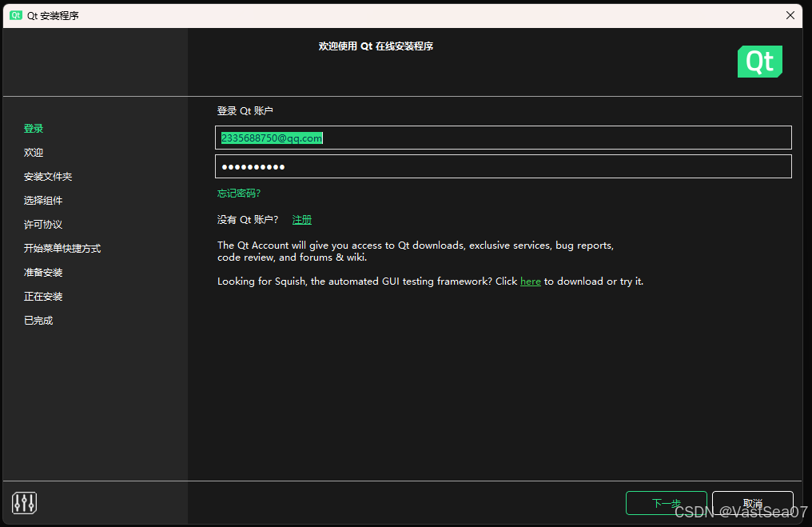Focus the password input field
The height and width of the screenshot is (527, 812).
[x=503, y=166]
